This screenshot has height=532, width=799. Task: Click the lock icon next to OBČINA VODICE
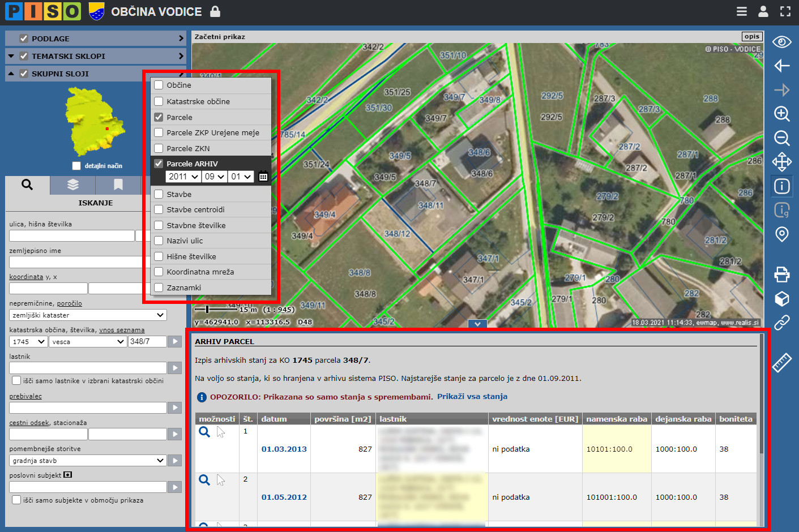tap(215, 11)
